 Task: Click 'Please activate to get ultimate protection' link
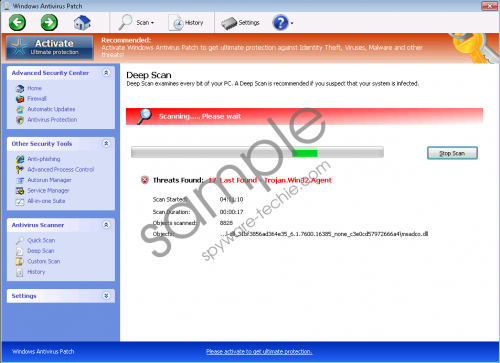click(x=259, y=352)
